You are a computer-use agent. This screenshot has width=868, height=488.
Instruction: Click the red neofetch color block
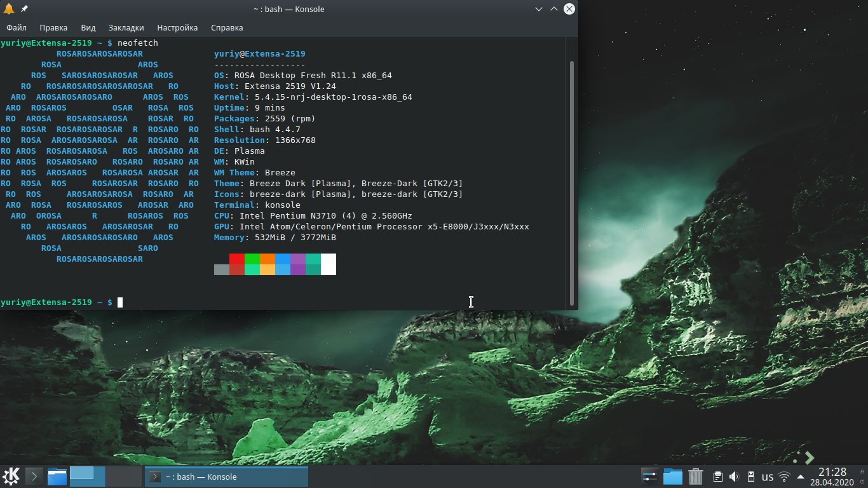click(x=237, y=259)
